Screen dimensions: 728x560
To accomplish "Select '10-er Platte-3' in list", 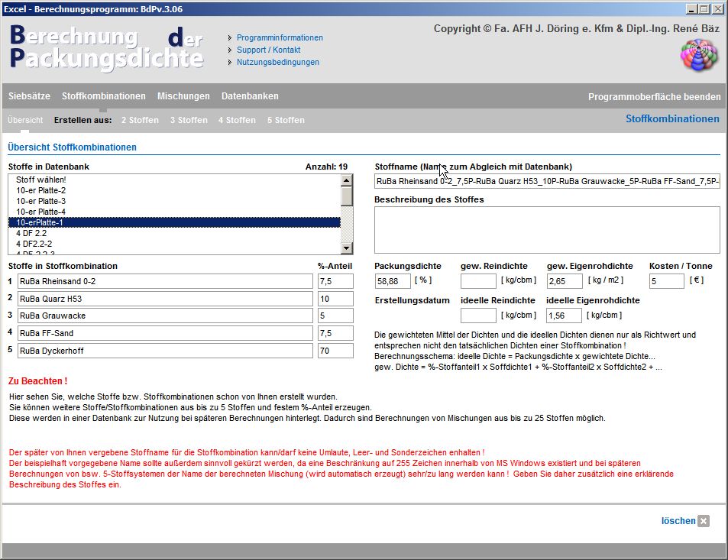I will tap(174, 201).
